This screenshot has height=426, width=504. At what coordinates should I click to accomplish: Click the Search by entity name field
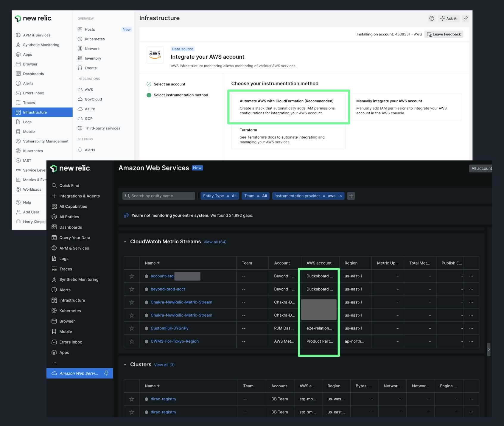(x=158, y=196)
